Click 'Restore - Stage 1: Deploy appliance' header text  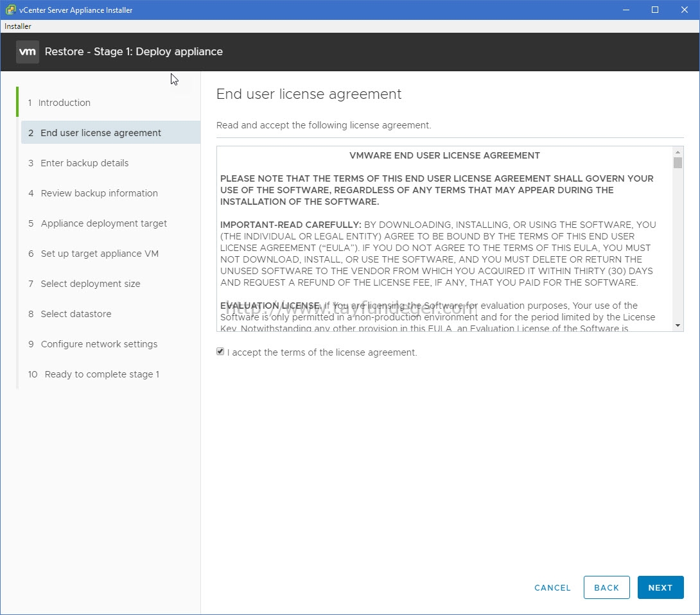coord(134,51)
